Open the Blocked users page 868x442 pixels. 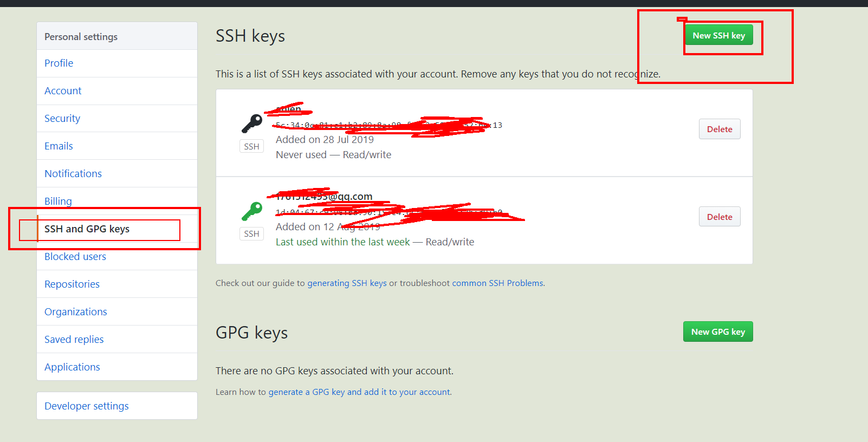tap(75, 257)
